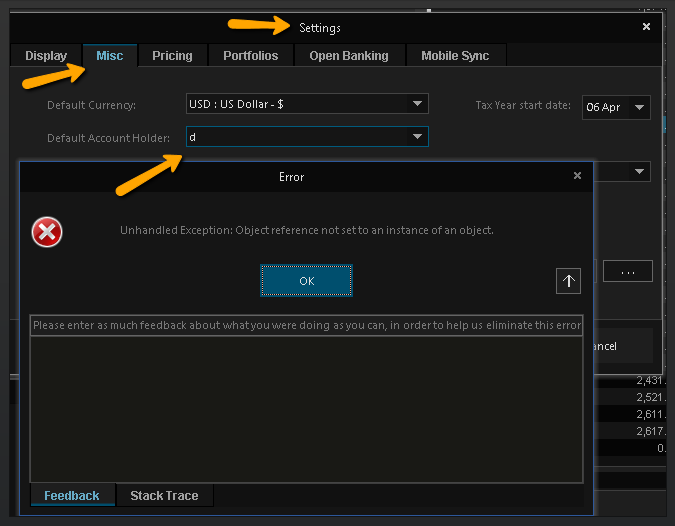
Task: Show the Stack Trace tab
Action: tap(164, 495)
